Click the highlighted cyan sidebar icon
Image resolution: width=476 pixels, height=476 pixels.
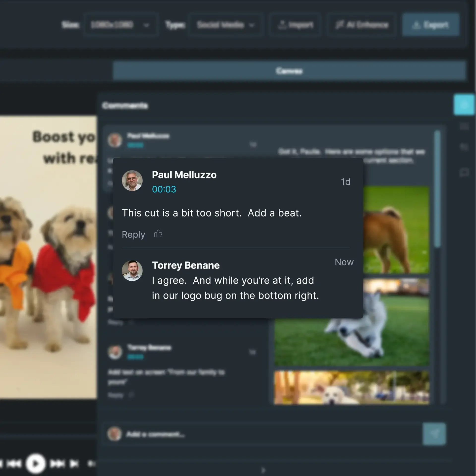[464, 105]
